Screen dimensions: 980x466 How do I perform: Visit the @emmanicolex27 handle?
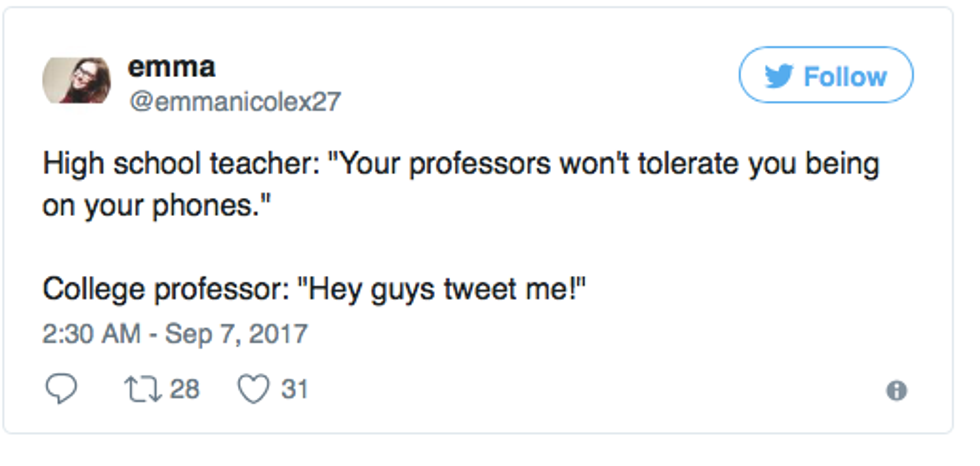(234, 101)
